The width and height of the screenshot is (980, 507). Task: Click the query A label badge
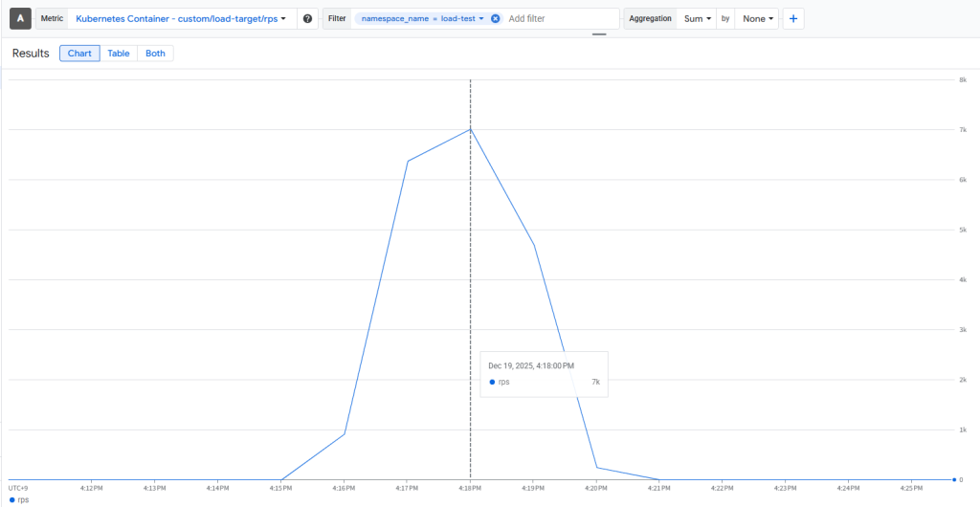coord(20,18)
